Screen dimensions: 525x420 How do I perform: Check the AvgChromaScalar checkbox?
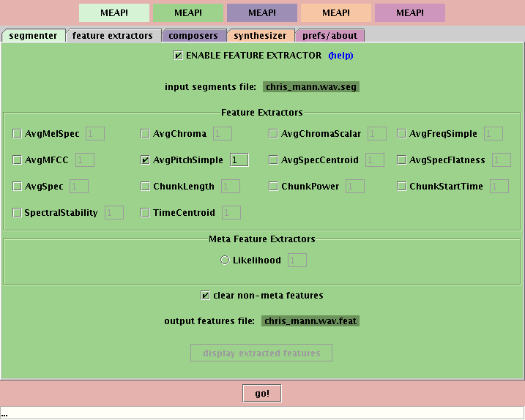pos(274,134)
